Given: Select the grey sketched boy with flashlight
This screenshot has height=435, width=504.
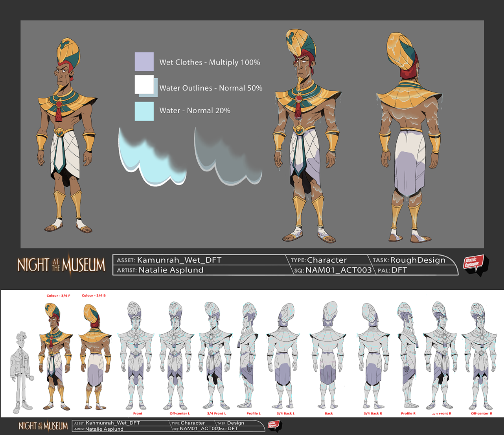Looking at the screenshot, I should tap(22, 372).
